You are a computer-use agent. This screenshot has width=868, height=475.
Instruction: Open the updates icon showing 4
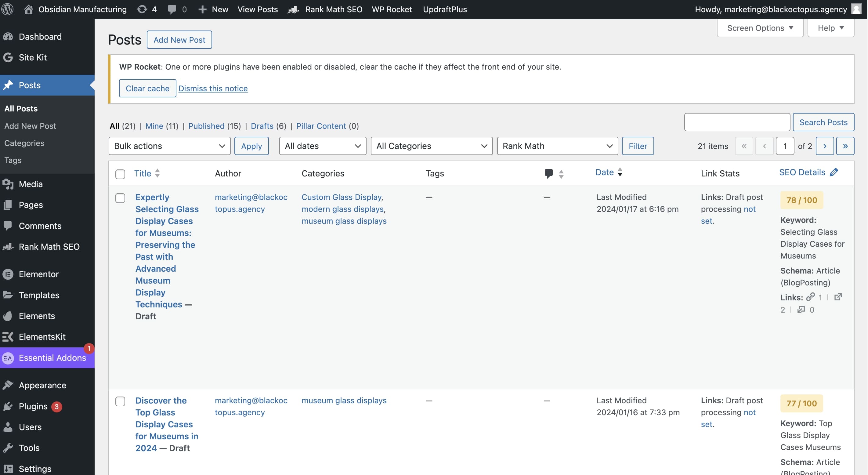coord(146,9)
